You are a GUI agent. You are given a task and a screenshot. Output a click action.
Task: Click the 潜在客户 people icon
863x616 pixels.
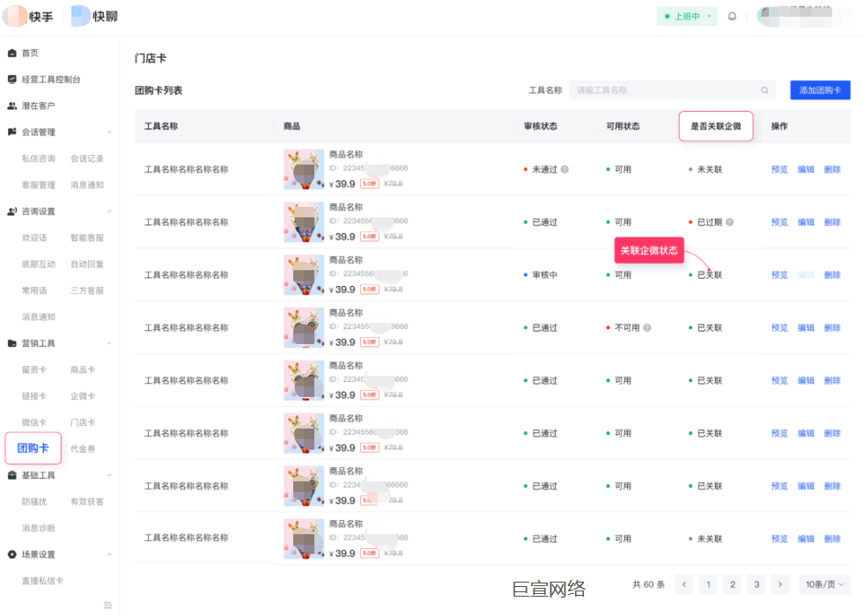[x=12, y=106]
